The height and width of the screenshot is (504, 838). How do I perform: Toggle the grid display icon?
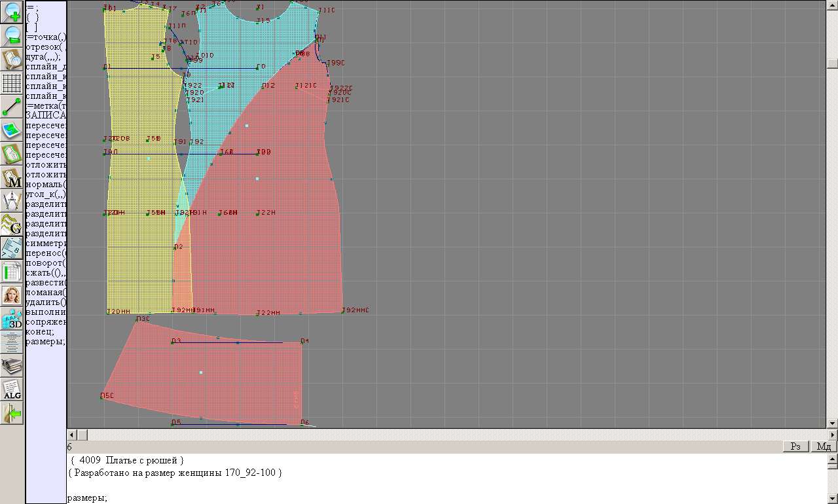point(12,83)
